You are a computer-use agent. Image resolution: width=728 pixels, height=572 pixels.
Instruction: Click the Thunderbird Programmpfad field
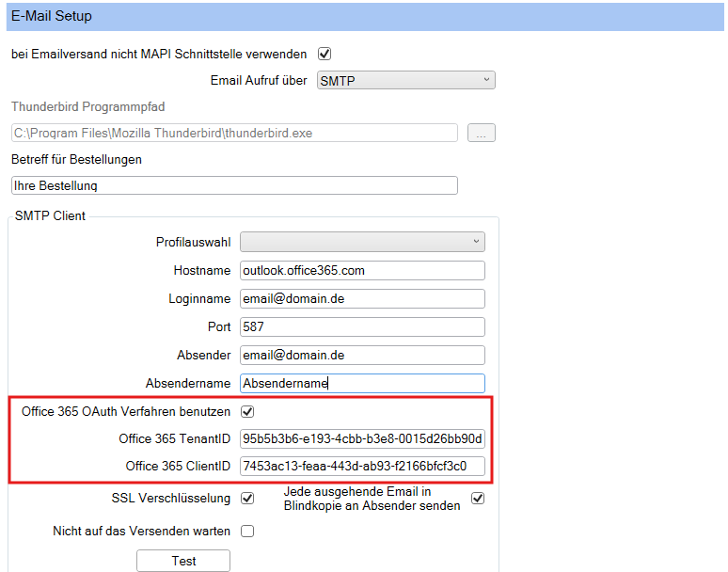point(234,133)
